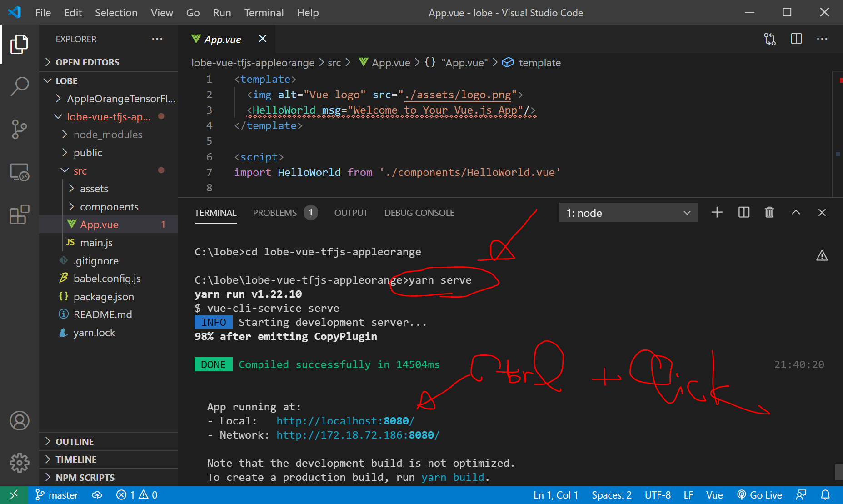Open the Remote Explorer view
Image resolution: width=843 pixels, height=504 pixels.
(x=19, y=172)
